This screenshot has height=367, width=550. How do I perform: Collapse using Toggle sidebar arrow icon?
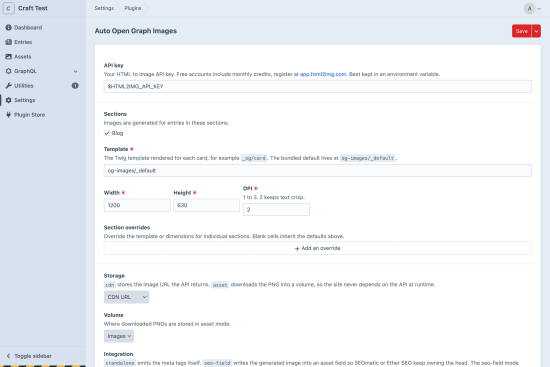coord(8,356)
